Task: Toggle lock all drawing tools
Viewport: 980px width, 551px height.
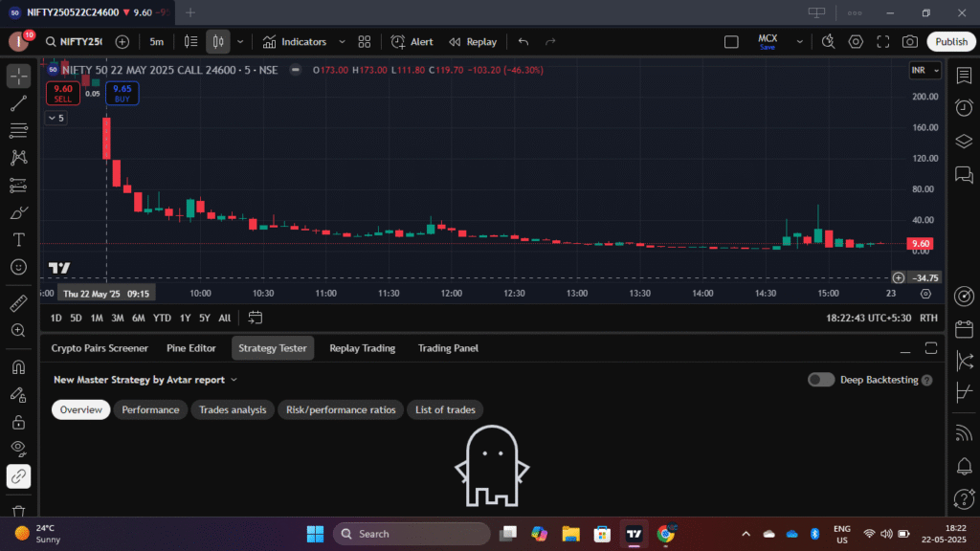Action: click(x=19, y=422)
